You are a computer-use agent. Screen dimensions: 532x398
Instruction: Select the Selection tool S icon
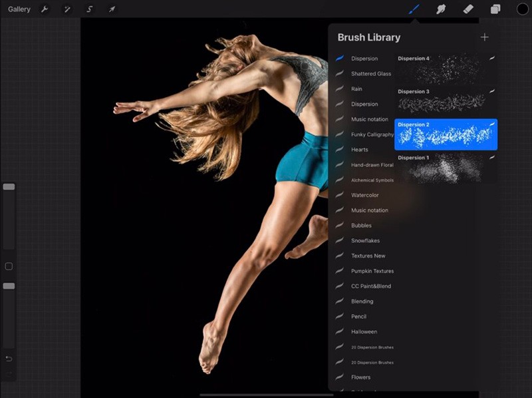(x=89, y=9)
